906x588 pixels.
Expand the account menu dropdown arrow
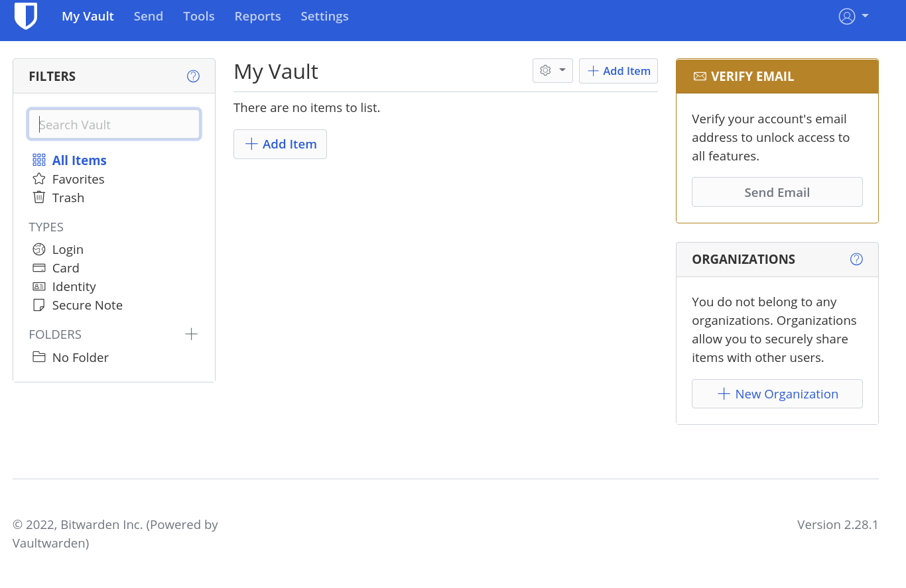[865, 16]
